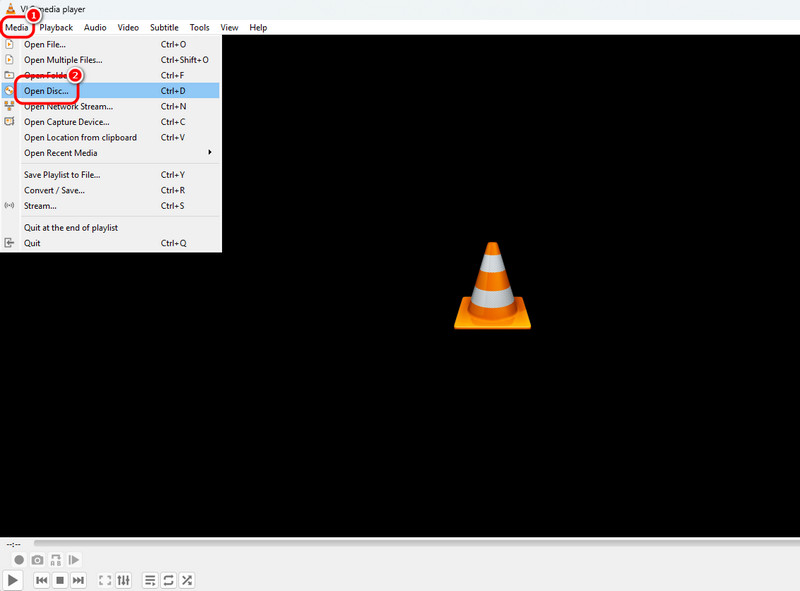Screen dimensions: 800x591
Task: Open the View menu
Action: (229, 28)
